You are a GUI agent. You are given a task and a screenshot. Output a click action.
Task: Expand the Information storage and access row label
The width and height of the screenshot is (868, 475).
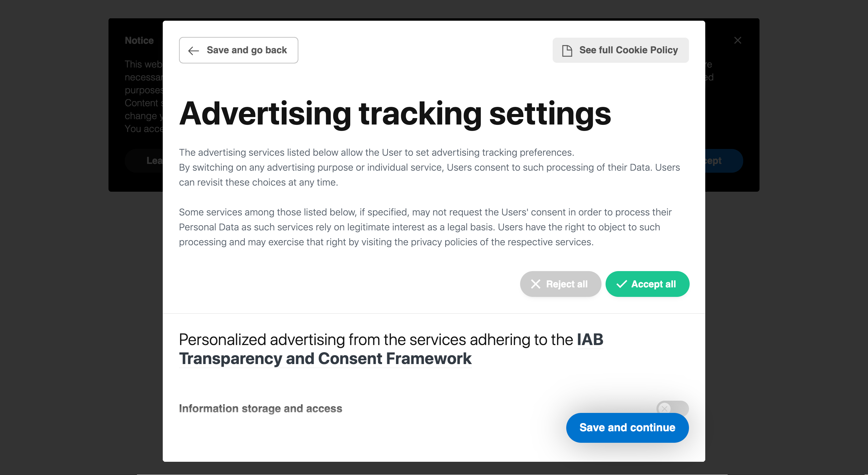tap(260, 408)
